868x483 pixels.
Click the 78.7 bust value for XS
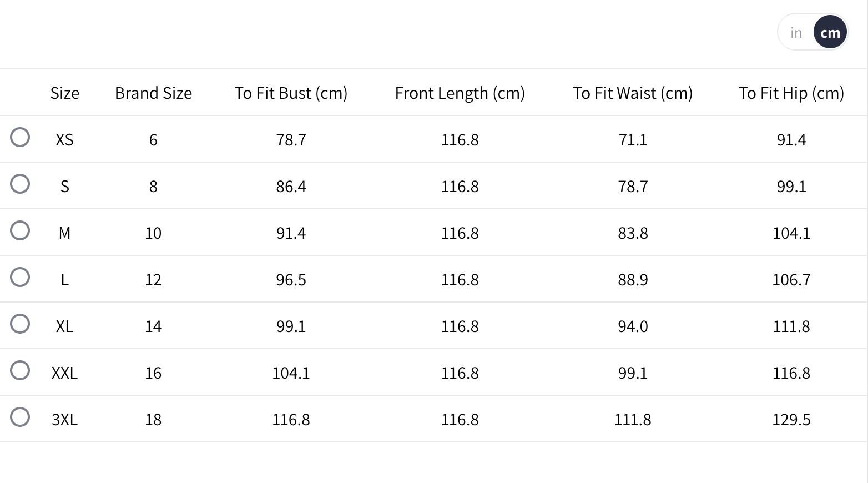(291, 140)
